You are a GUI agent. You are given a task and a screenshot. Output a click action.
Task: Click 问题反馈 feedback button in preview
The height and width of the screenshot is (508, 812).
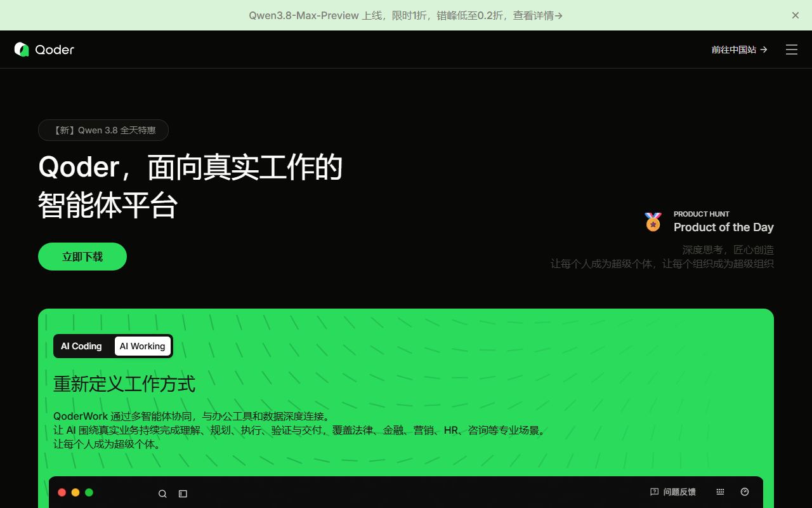pos(673,492)
